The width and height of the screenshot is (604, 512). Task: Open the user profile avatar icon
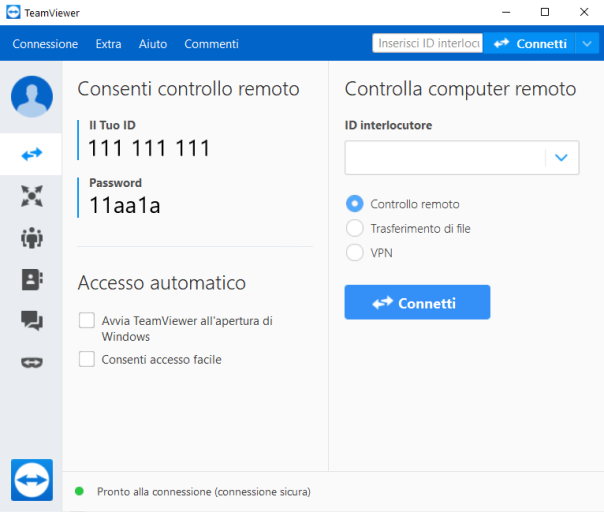(x=31, y=96)
